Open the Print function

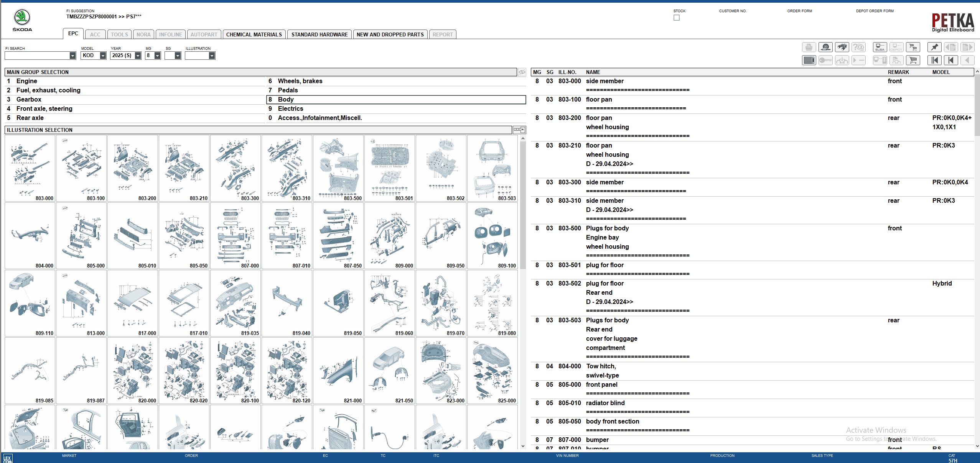click(x=809, y=47)
